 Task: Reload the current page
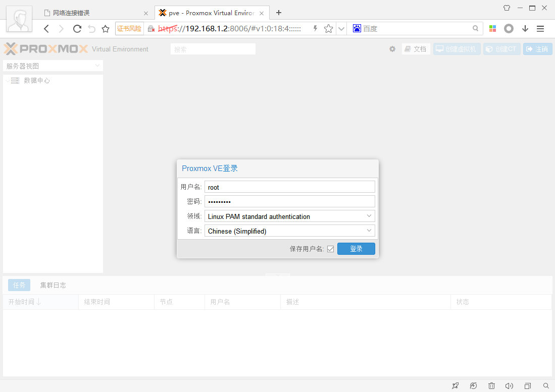coord(77,29)
